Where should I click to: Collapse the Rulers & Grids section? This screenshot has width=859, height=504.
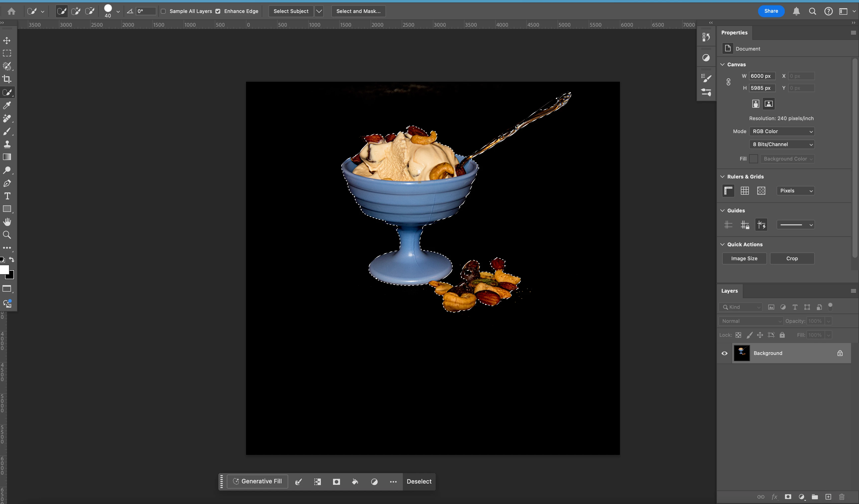click(722, 176)
